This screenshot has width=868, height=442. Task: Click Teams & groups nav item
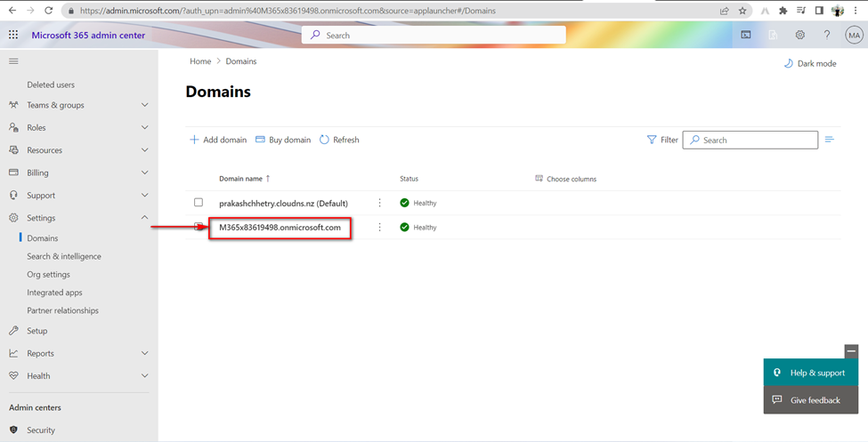pyautogui.click(x=55, y=105)
